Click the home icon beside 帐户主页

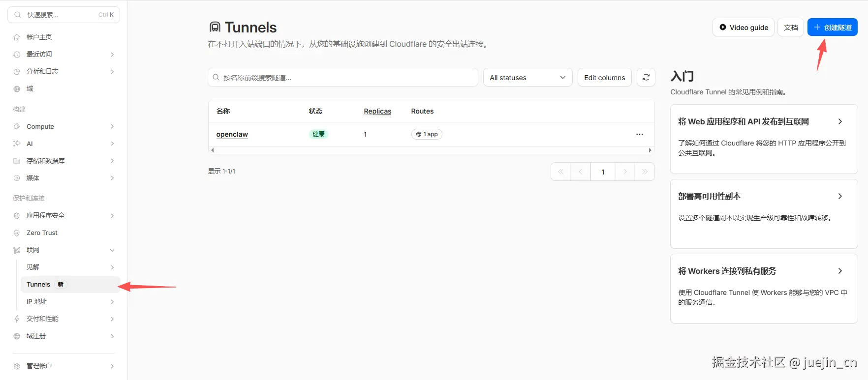pyautogui.click(x=17, y=37)
